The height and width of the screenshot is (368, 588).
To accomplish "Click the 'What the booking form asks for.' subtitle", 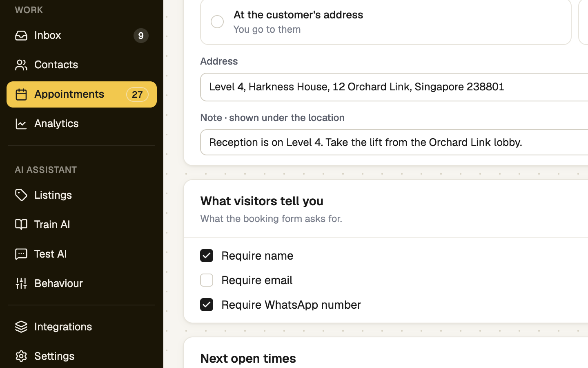I will pos(271,219).
